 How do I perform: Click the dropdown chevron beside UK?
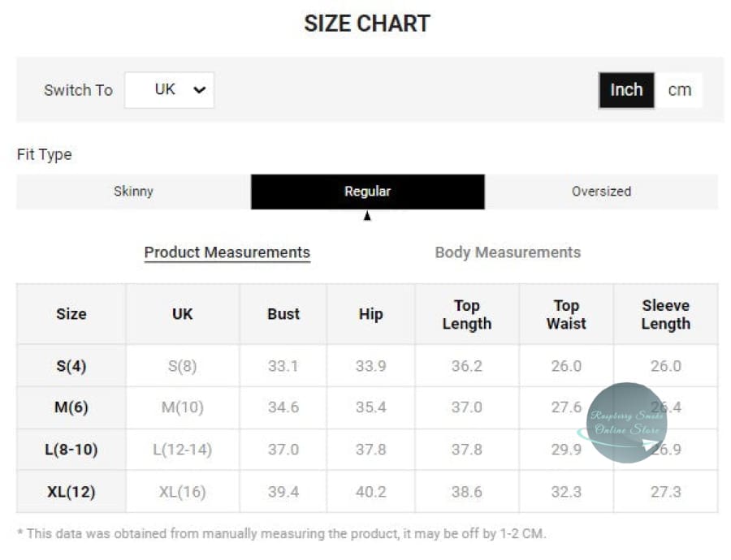point(200,90)
